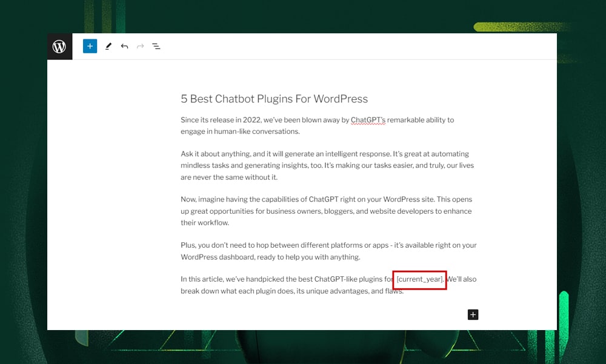
Task: Click the title 5 Best Chatbot Plugins For WordPress
Action: click(273, 99)
